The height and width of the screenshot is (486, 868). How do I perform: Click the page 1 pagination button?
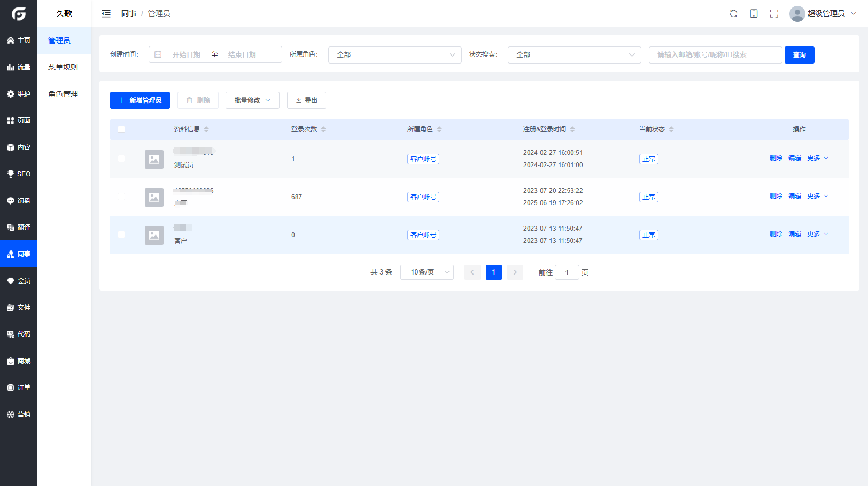tap(493, 272)
